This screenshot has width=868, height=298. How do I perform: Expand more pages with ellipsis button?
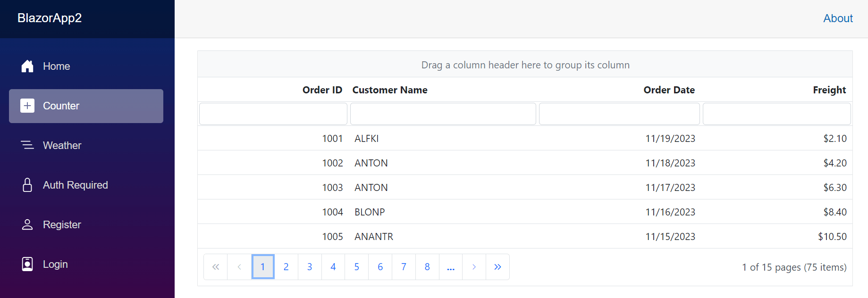[x=451, y=267]
